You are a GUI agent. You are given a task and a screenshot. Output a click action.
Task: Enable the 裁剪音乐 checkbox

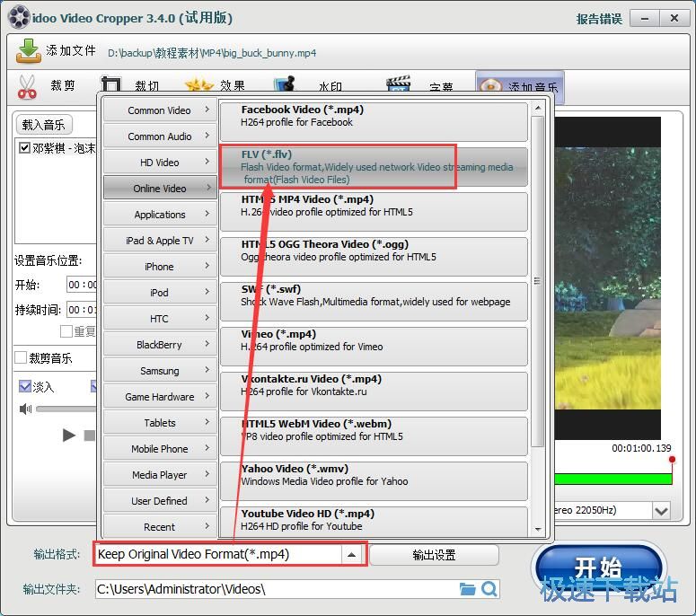coord(21,357)
